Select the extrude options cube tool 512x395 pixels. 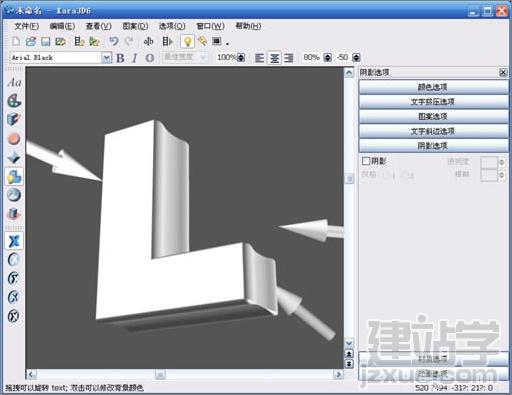point(14,119)
